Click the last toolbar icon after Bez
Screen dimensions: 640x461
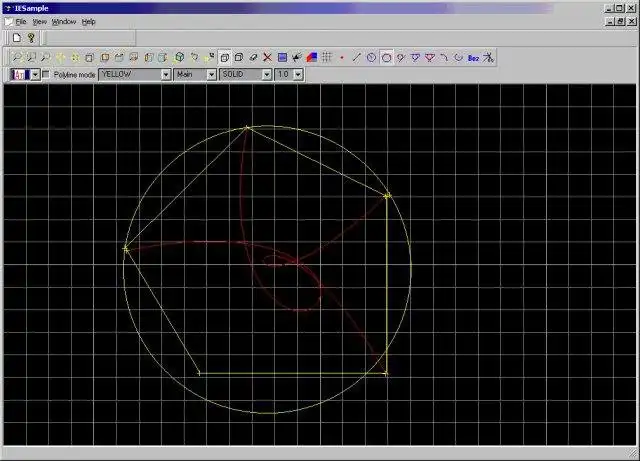(488, 58)
